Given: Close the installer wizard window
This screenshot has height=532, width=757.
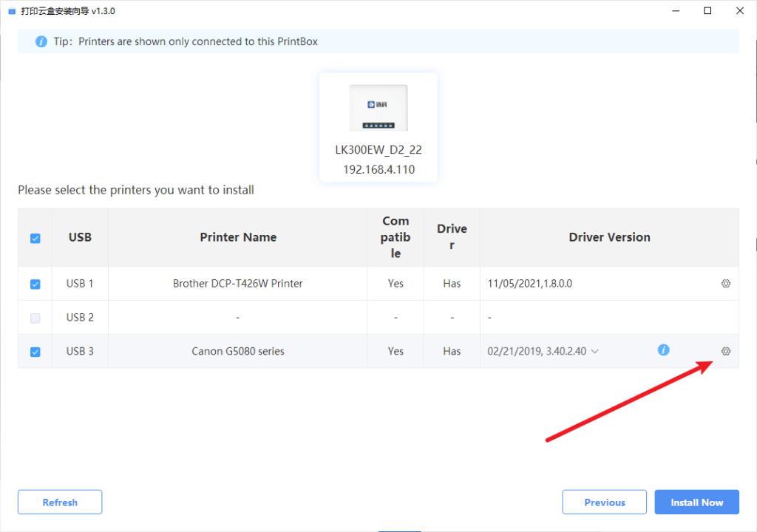Looking at the screenshot, I should (x=739, y=10).
